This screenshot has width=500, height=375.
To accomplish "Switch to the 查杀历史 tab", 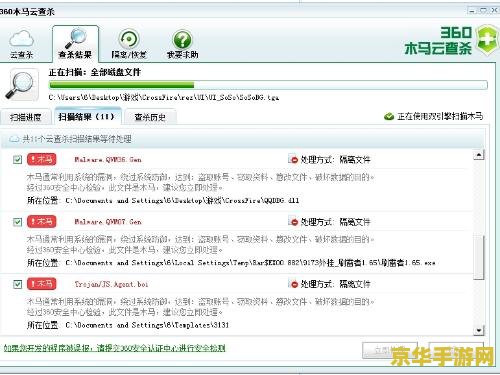I will click(150, 117).
